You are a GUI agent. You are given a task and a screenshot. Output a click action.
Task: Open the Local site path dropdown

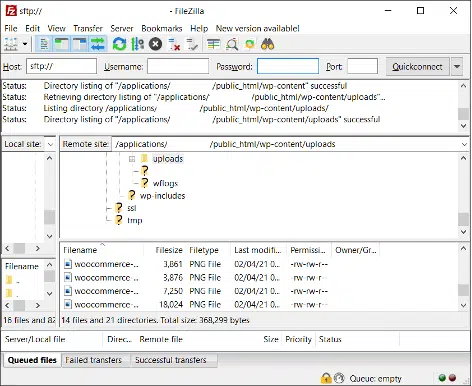tap(50, 144)
